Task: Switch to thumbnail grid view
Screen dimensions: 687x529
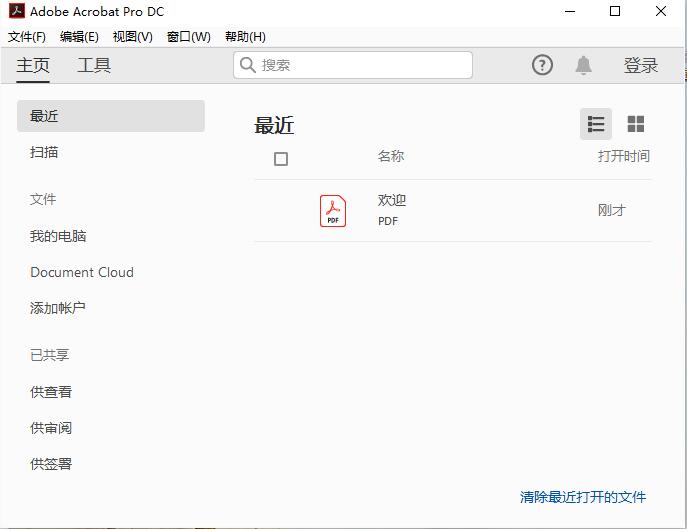Action: [635, 124]
